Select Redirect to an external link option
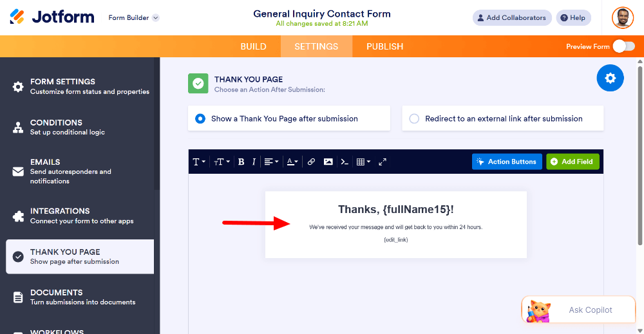 click(x=503, y=118)
